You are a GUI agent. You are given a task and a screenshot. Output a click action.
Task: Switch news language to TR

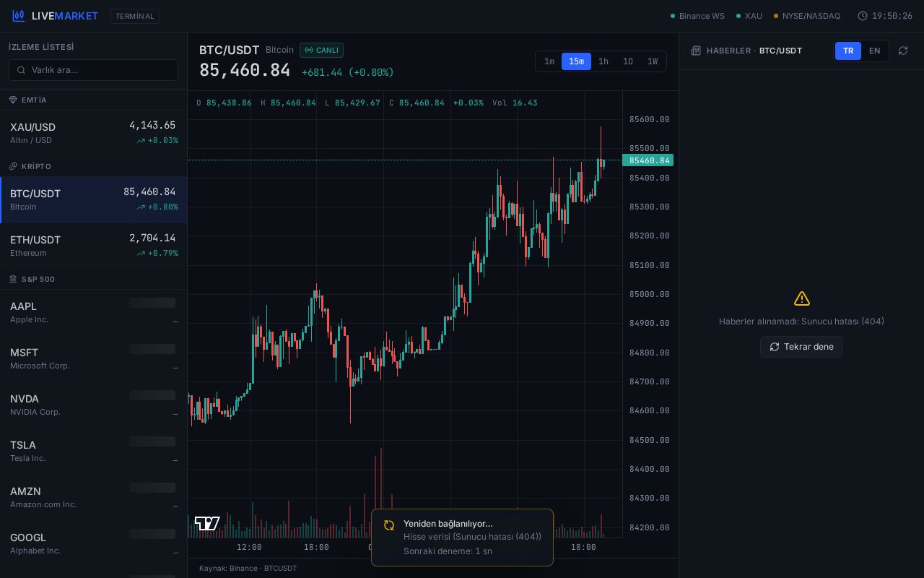click(848, 51)
